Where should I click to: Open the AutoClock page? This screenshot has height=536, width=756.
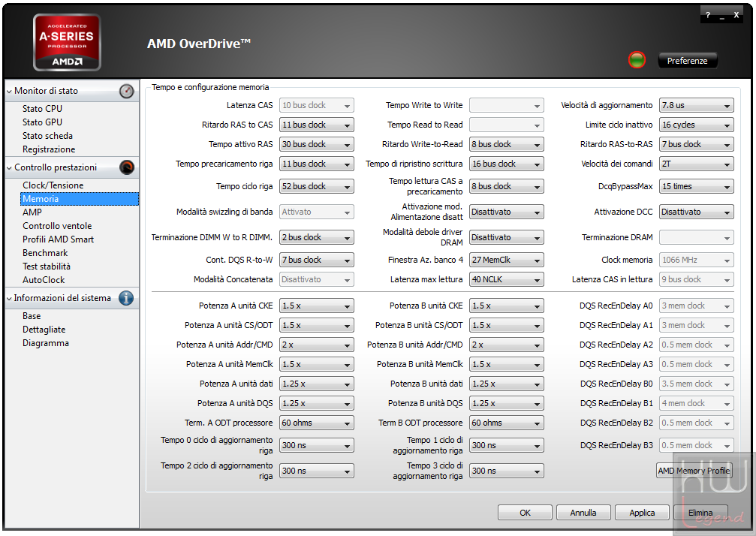pyautogui.click(x=44, y=279)
